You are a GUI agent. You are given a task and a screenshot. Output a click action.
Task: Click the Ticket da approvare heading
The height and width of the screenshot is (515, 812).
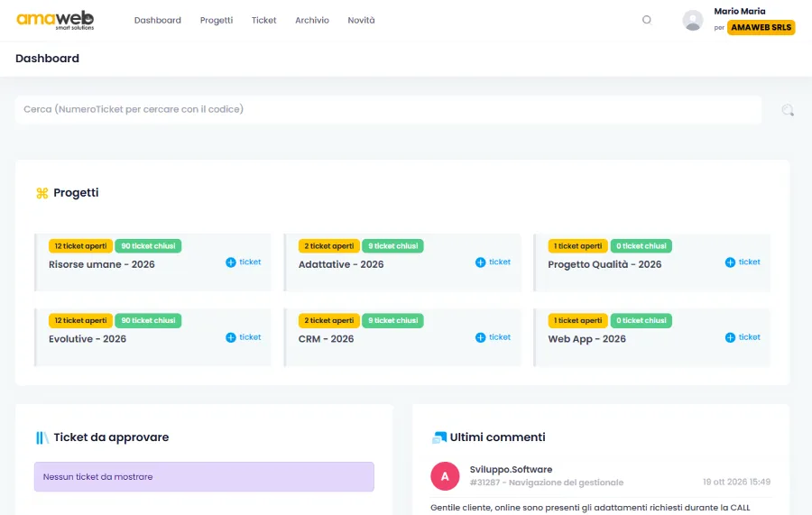[111, 437]
